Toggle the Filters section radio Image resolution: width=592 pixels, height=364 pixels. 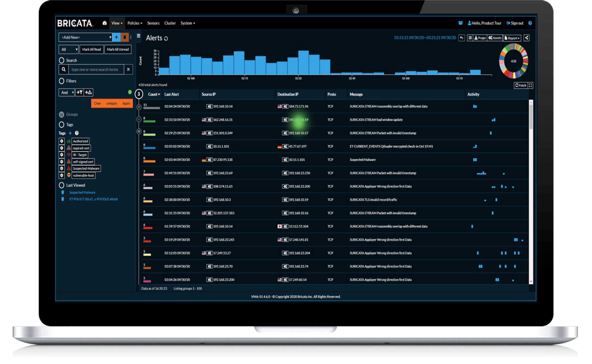(x=62, y=81)
